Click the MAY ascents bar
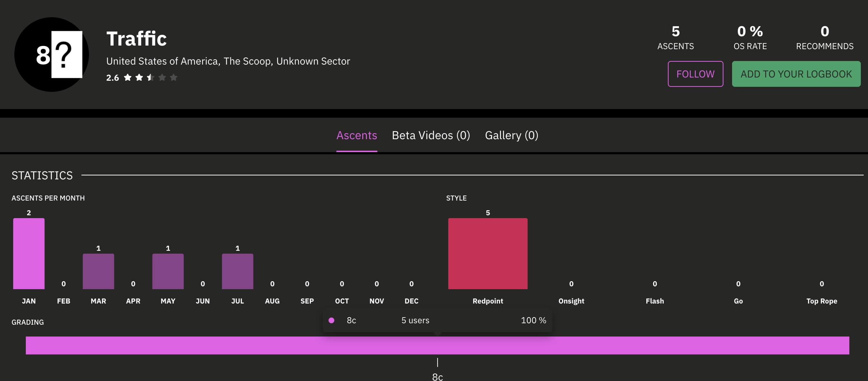This screenshot has height=381, width=868. coord(168,271)
